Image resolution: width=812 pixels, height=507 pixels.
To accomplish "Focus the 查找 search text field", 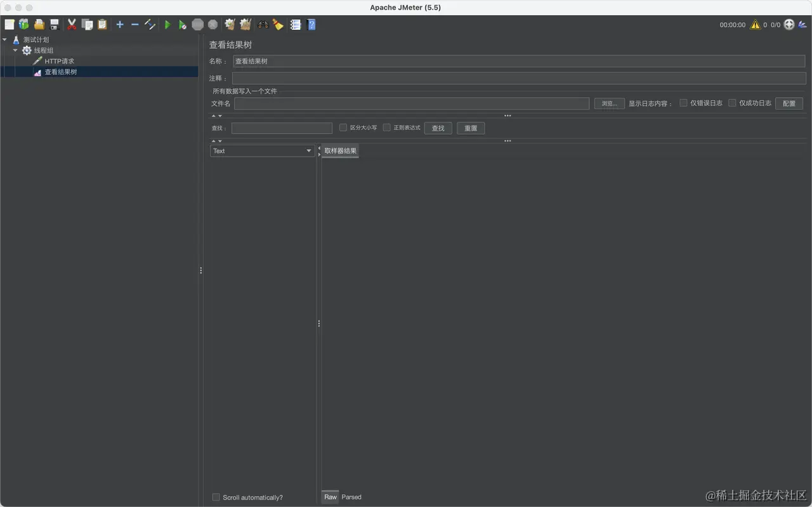I will coord(282,128).
